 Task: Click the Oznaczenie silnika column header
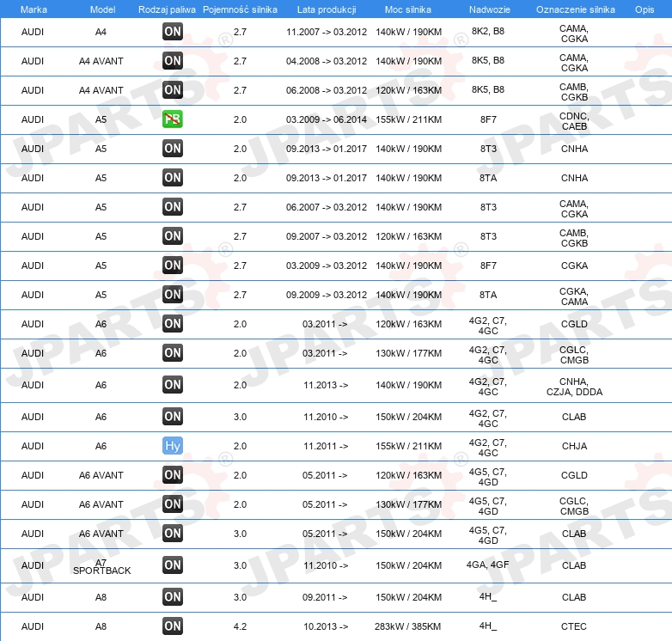tap(575, 9)
